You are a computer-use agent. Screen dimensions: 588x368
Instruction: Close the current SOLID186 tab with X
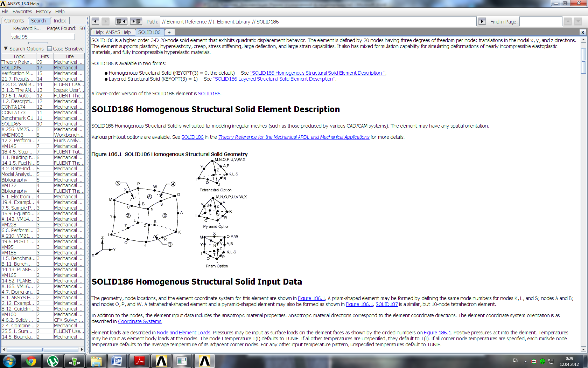582,32
